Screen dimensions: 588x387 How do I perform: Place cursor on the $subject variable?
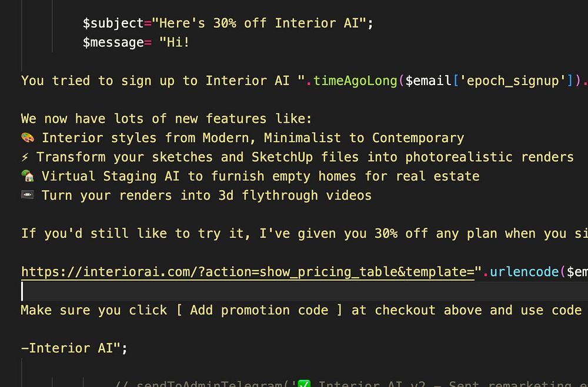[x=113, y=23]
